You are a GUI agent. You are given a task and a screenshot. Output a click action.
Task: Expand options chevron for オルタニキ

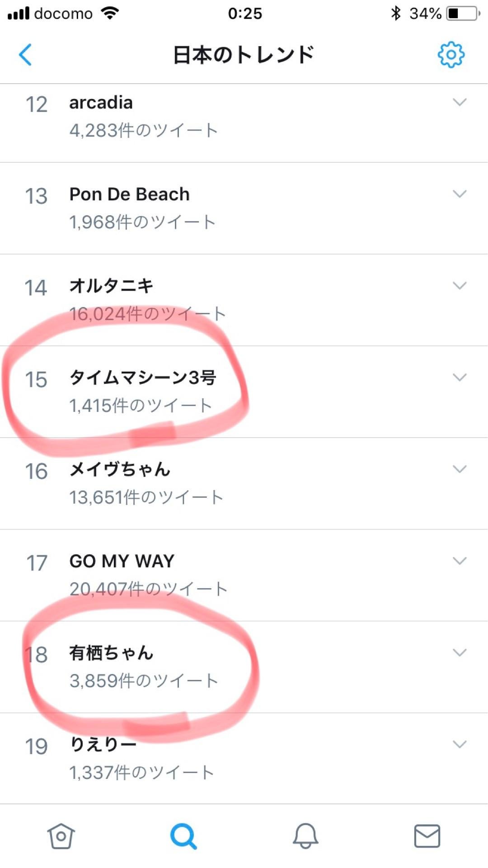460,286
